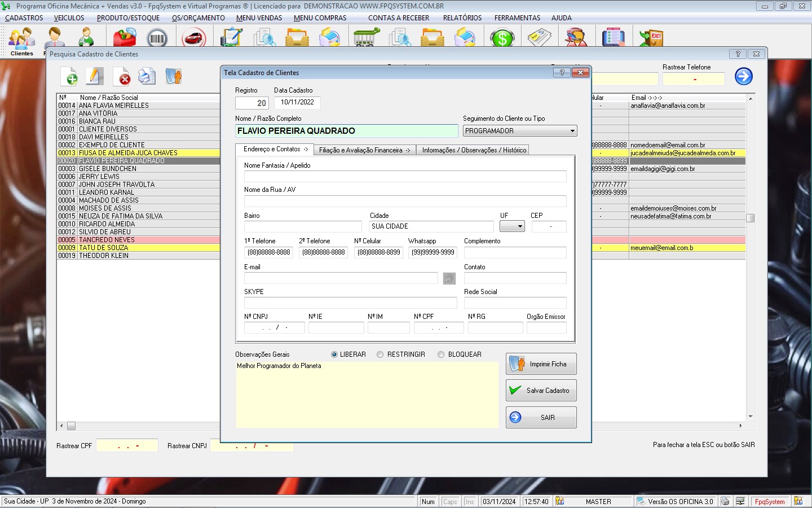
Task: Click the blue arrow search button
Action: [x=743, y=76]
